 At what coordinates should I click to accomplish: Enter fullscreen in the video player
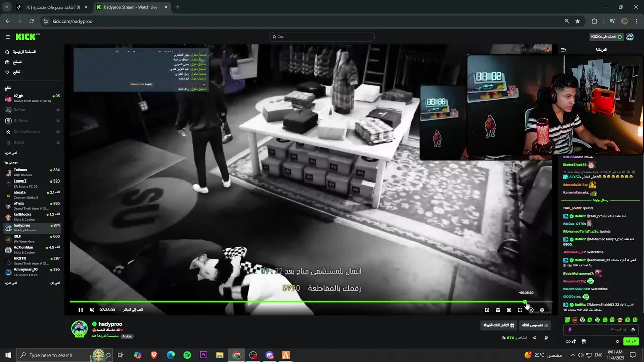pos(520,310)
